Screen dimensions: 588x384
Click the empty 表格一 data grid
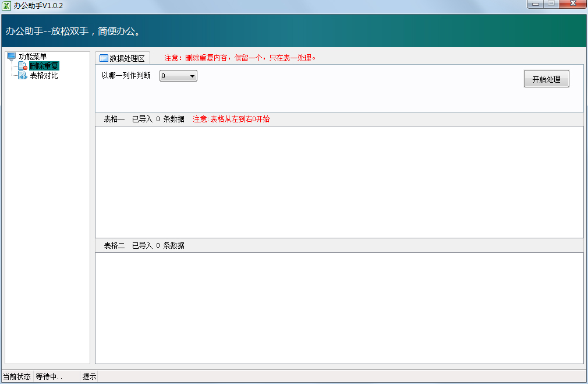[x=339, y=182]
